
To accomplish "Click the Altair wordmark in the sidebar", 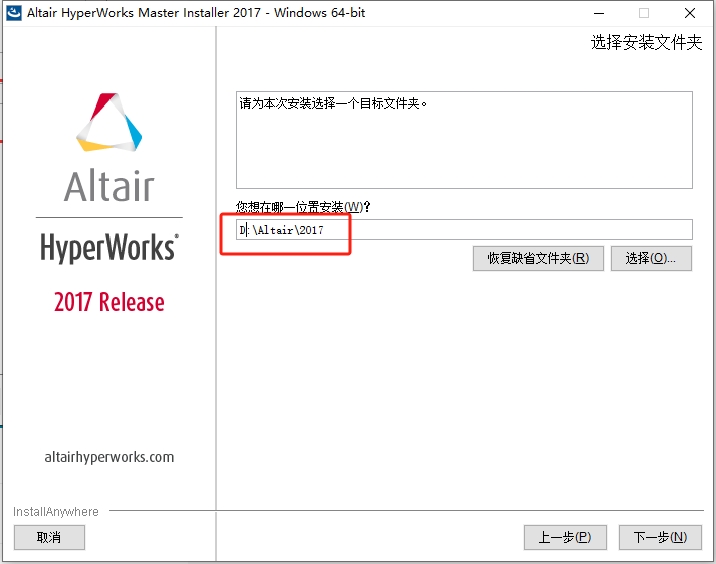I will [x=109, y=187].
